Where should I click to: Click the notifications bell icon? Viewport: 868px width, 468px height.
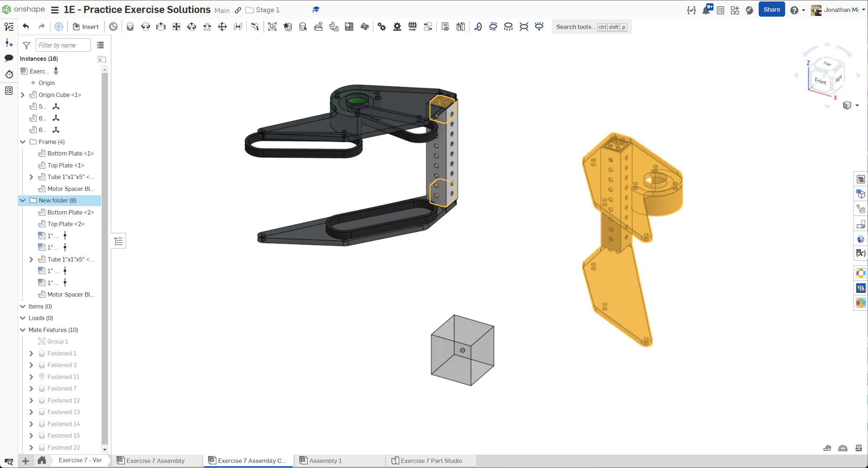click(x=706, y=10)
